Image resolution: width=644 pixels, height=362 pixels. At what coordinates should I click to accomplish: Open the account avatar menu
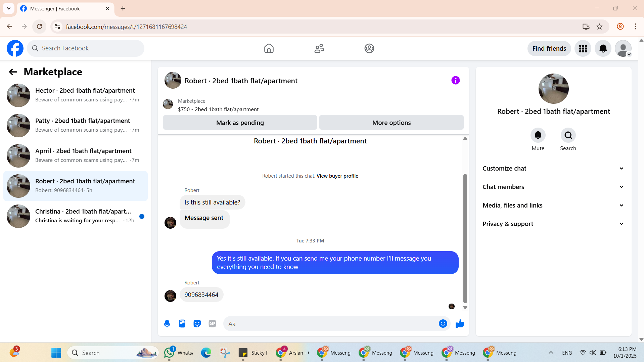click(623, 49)
